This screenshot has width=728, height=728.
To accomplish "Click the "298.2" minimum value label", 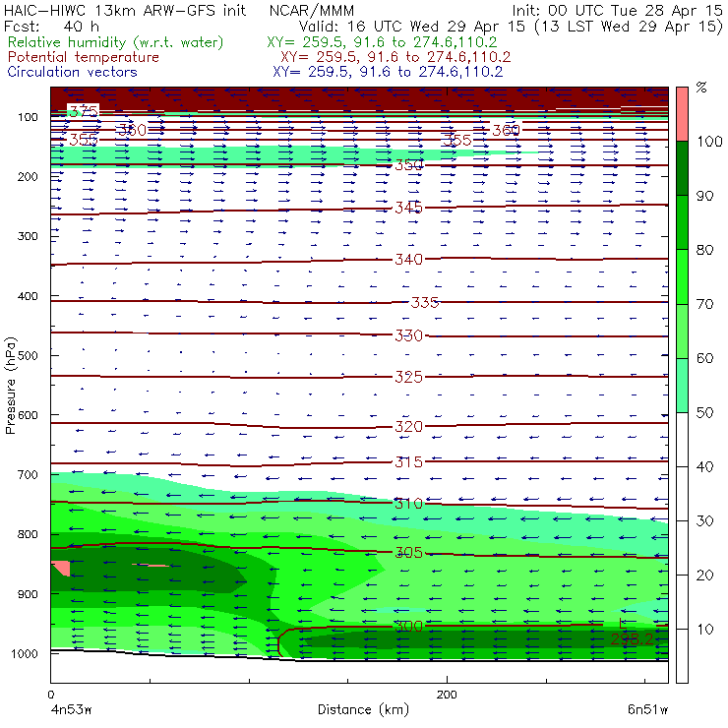I will (x=632, y=639).
